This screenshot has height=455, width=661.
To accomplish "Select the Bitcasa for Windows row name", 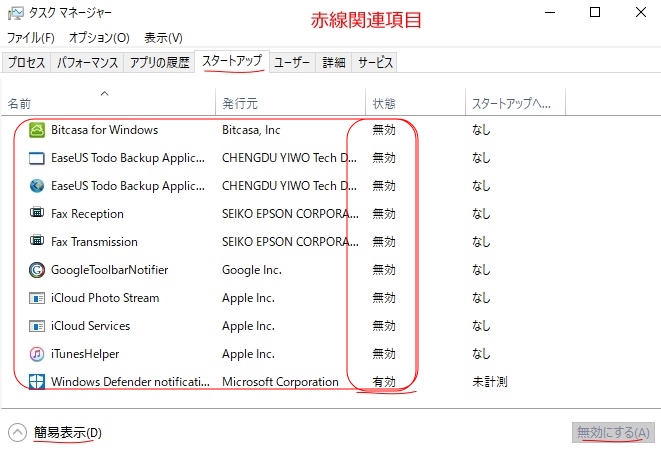I will [x=105, y=130].
